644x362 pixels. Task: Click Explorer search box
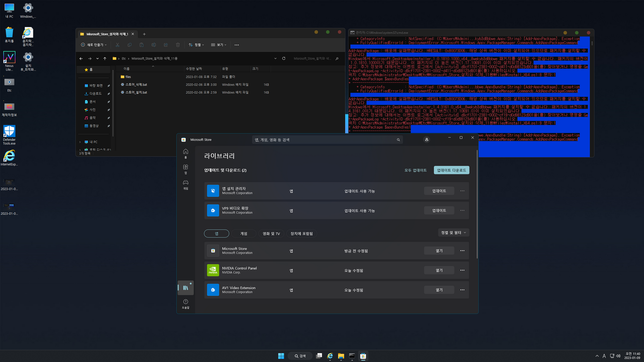pyautogui.click(x=316, y=58)
